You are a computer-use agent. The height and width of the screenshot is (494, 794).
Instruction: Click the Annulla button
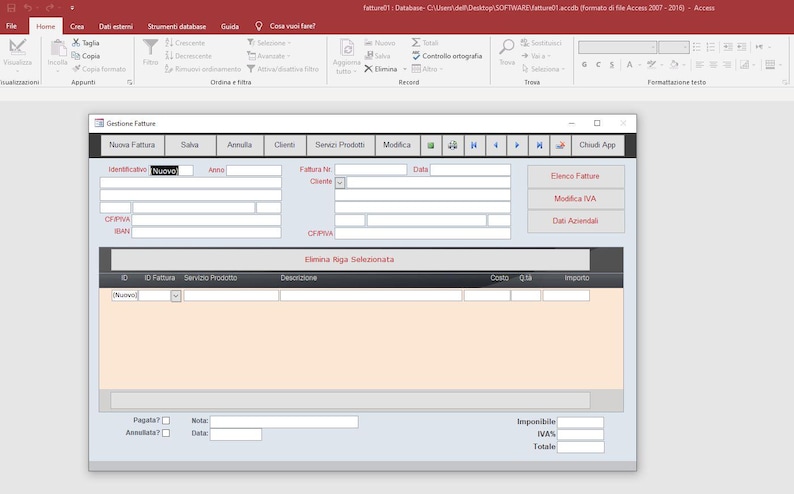240,145
